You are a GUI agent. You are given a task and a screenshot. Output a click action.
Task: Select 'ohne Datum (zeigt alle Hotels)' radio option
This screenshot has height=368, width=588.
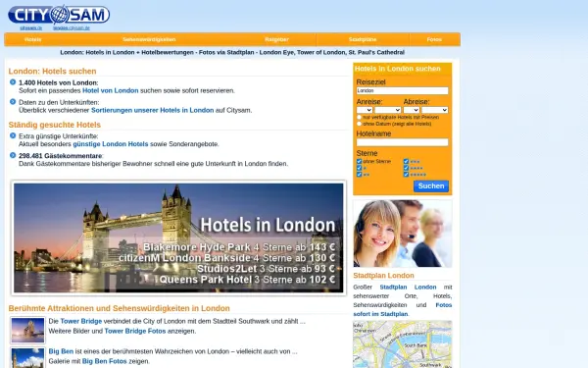coord(360,124)
